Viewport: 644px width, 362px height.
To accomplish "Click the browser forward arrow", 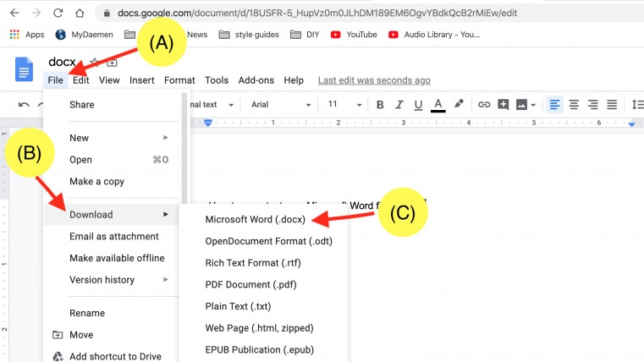I will click(36, 14).
